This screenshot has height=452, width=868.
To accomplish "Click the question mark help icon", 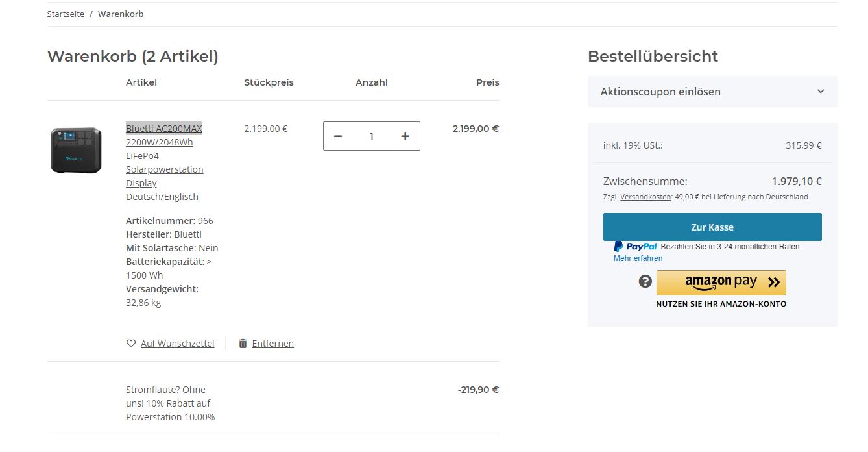I will (645, 281).
